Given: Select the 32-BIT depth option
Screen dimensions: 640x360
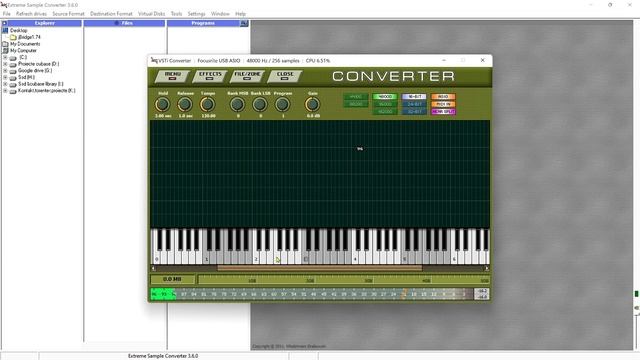Looking at the screenshot, I should click(414, 111).
